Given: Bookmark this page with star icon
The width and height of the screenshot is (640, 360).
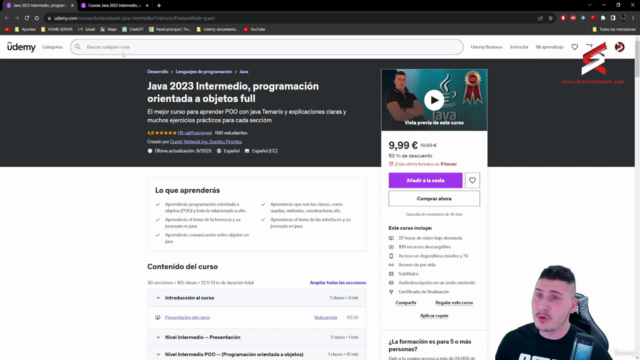Looking at the screenshot, I should coord(551,18).
